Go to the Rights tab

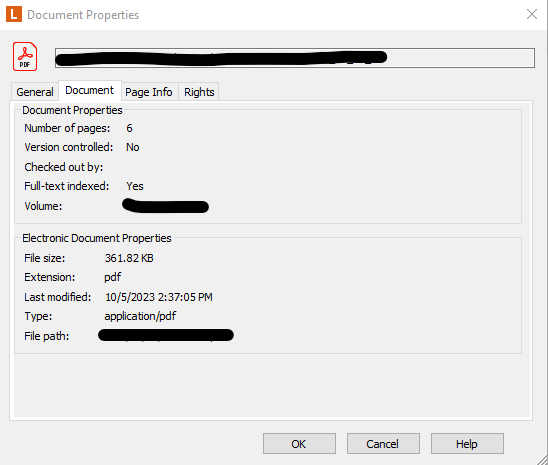(x=199, y=92)
